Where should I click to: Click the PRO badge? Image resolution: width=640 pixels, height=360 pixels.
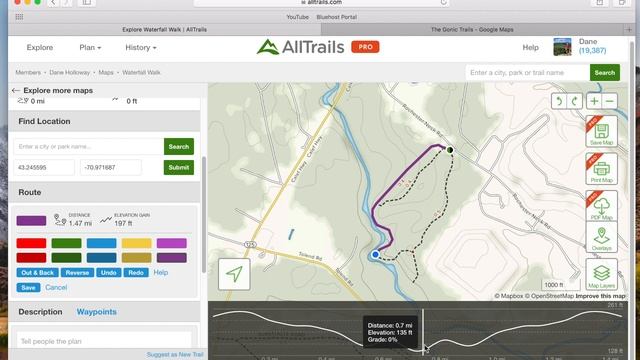(365, 47)
